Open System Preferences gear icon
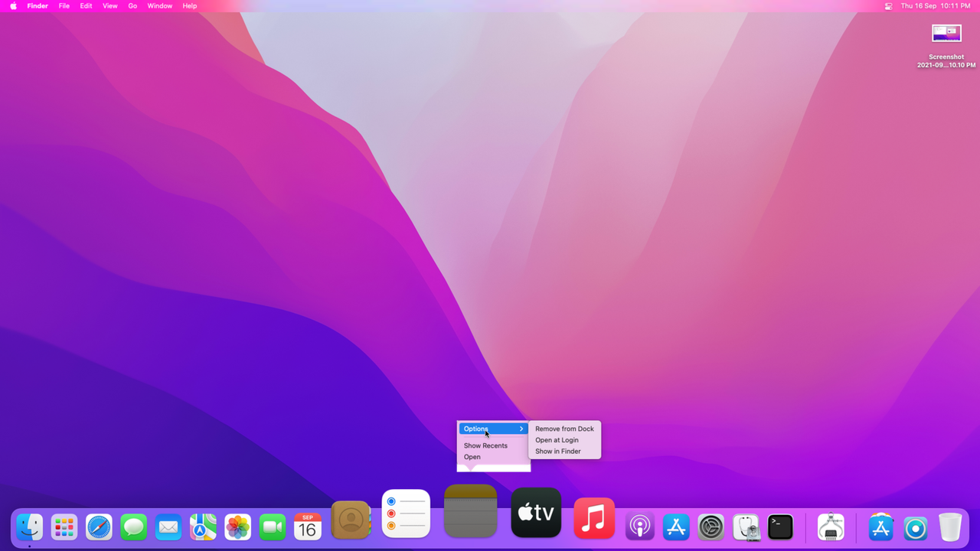 coord(711,527)
